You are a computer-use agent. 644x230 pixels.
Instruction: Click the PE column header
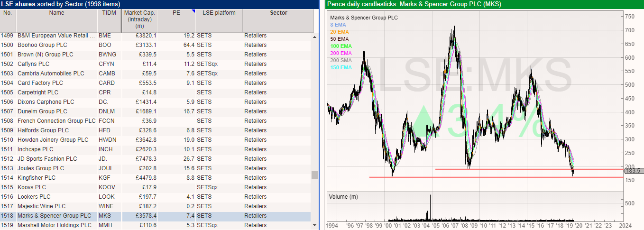pos(177,20)
